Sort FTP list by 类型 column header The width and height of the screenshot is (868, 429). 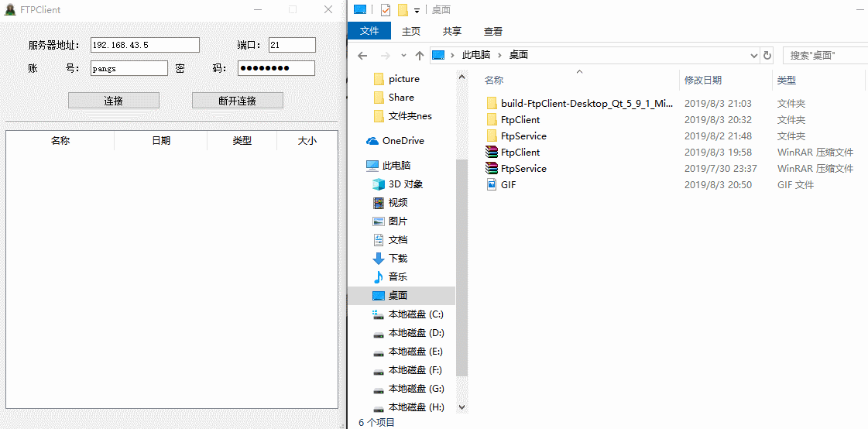pyautogui.click(x=242, y=141)
